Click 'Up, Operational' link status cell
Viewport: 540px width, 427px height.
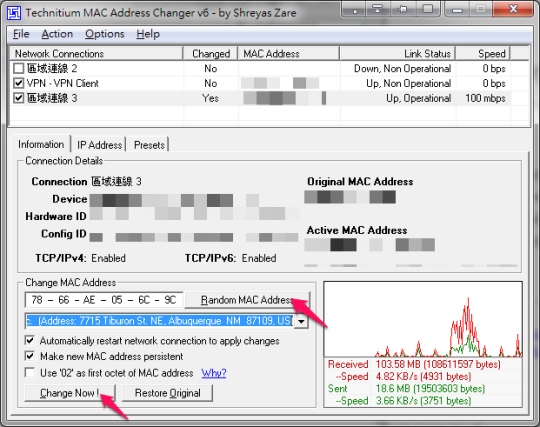coord(418,98)
